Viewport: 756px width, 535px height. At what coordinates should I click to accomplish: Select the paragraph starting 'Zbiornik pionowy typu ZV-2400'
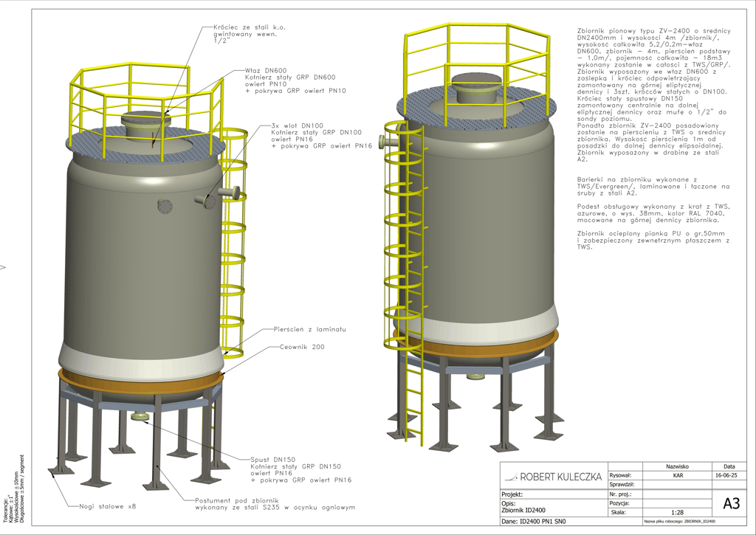[654, 94]
